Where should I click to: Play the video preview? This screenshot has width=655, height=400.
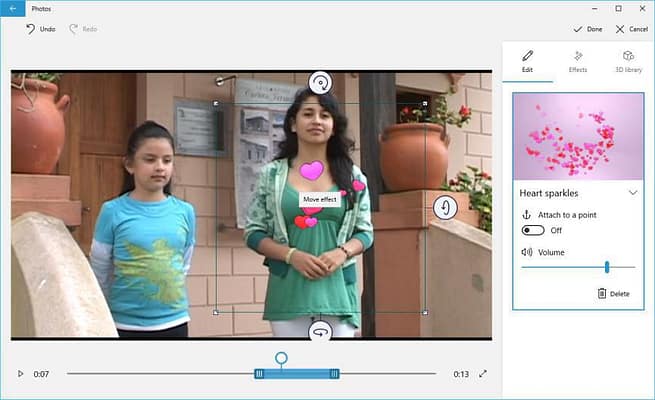pyautogui.click(x=20, y=374)
